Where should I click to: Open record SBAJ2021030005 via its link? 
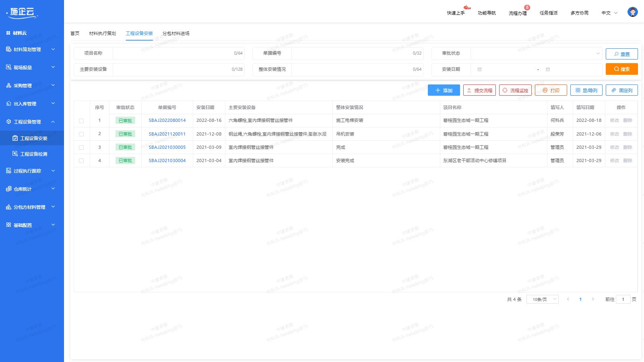point(167,147)
